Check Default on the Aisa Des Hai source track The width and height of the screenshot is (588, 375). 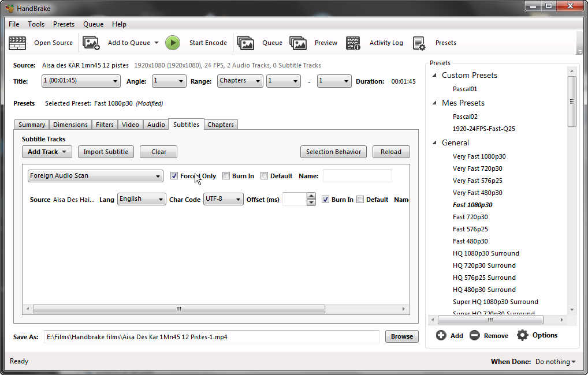[360, 199]
